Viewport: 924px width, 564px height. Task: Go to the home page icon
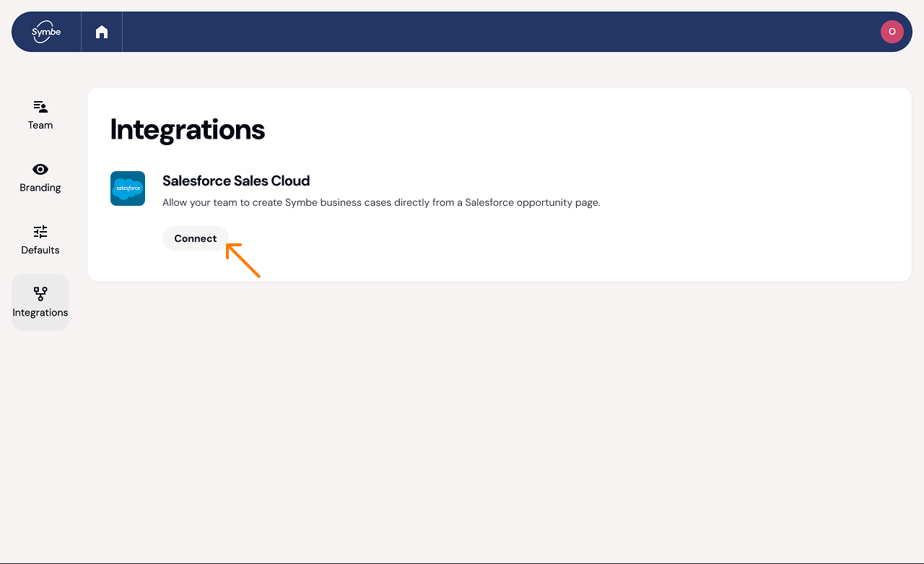click(102, 32)
